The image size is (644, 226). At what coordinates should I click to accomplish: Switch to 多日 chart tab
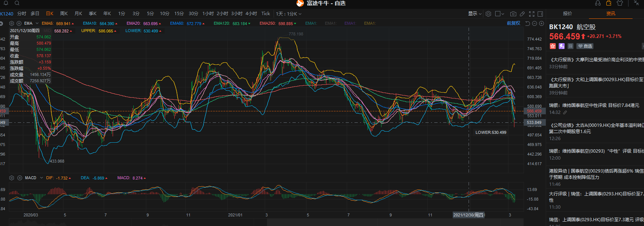pos(35,14)
